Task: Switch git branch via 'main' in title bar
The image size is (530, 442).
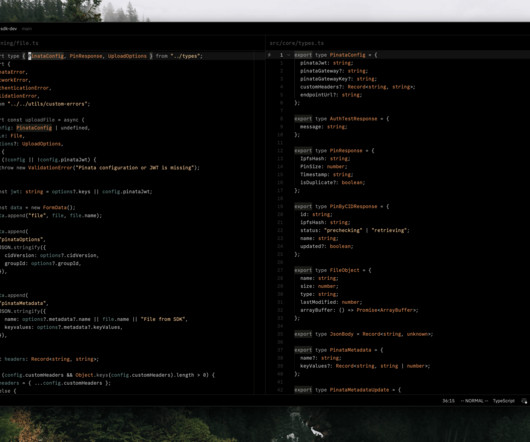Action: (x=27, y=29)
